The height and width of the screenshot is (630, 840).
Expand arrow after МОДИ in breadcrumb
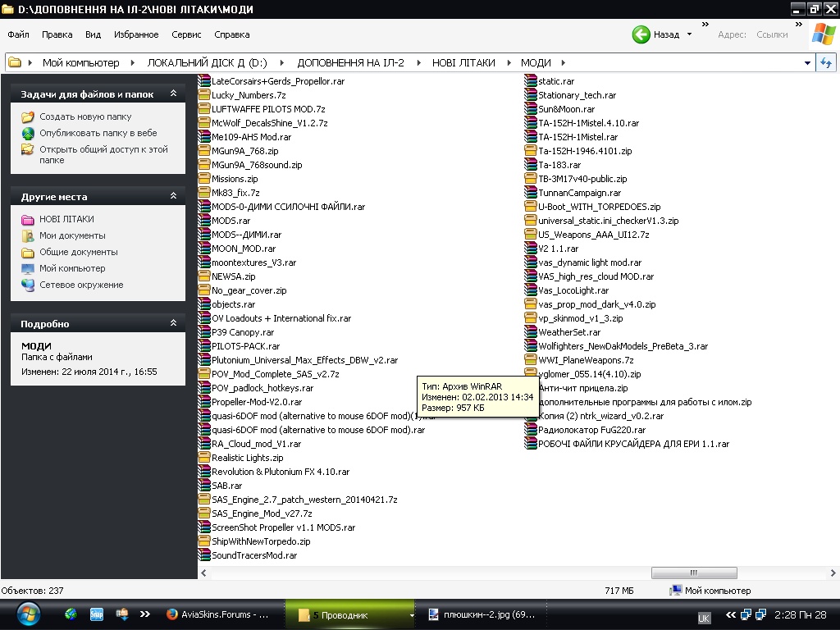pos(563,62)
